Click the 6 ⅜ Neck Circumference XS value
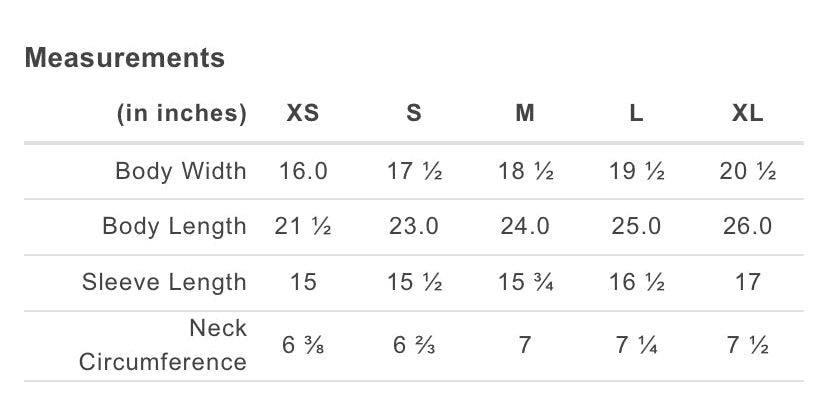Image resolution: width=828 pixels, height=400 pixels. 303,346
